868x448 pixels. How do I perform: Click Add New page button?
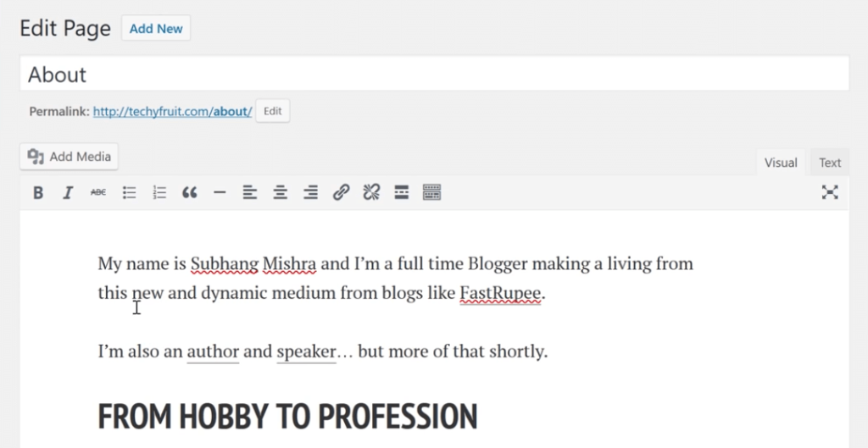(x=156, y=28)
